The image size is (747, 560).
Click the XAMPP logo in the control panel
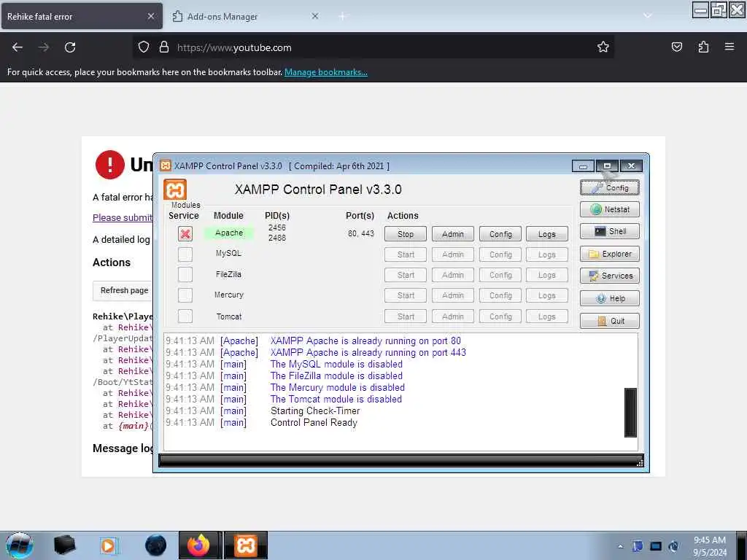point(175,190)
